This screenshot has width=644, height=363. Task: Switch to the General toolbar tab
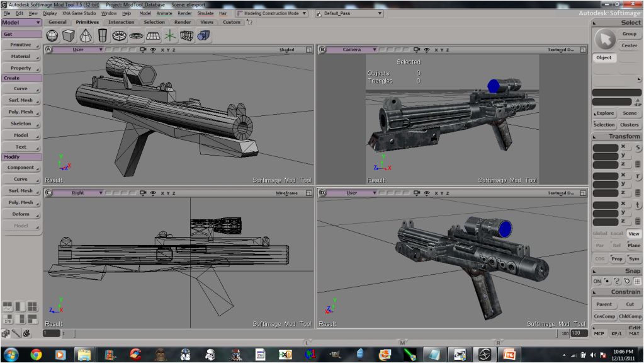click(x=57, y=22)
